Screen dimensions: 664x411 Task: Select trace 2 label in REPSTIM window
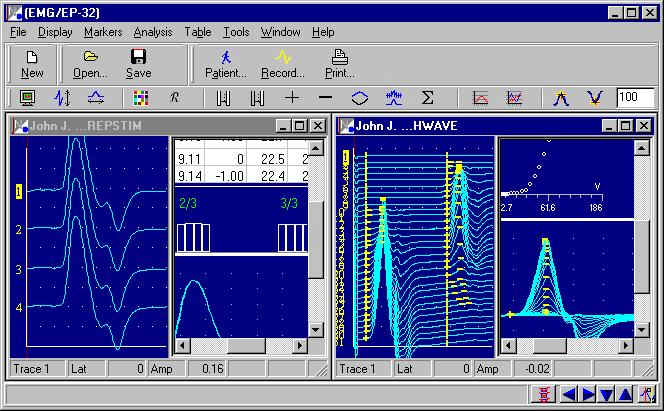click(x=19, y=229)
